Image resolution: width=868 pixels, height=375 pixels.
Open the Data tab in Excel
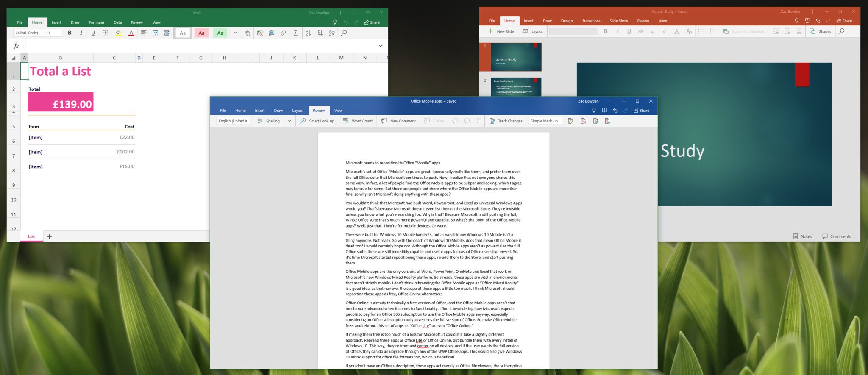[117, 22]
